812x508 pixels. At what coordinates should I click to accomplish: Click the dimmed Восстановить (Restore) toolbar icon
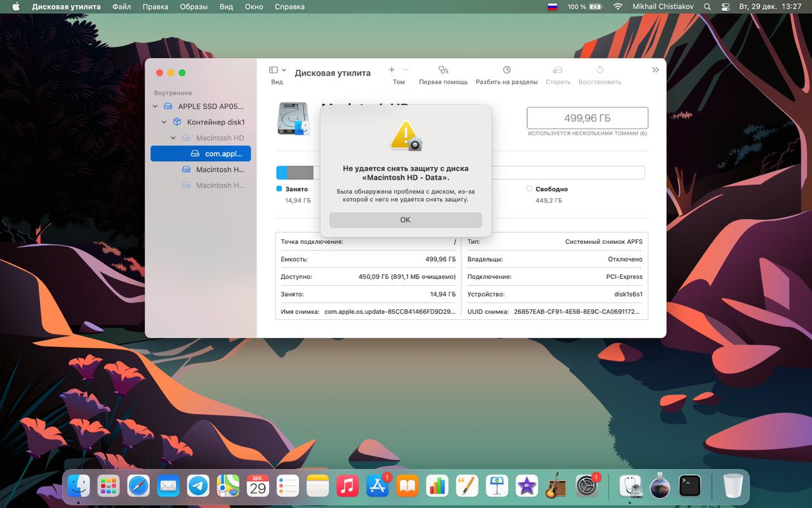[x=599, y=70]
